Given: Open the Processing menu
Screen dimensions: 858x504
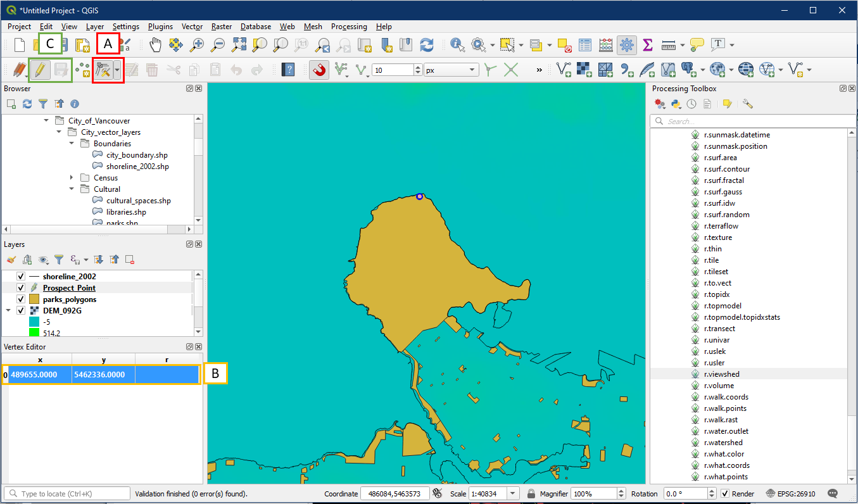Looking at the screenshot, I should point(349,27).
